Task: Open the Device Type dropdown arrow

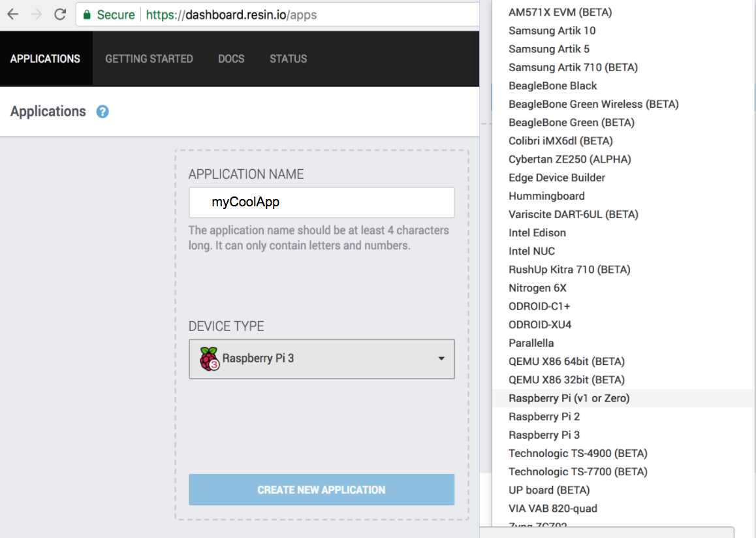Action: tap(441, 358)
